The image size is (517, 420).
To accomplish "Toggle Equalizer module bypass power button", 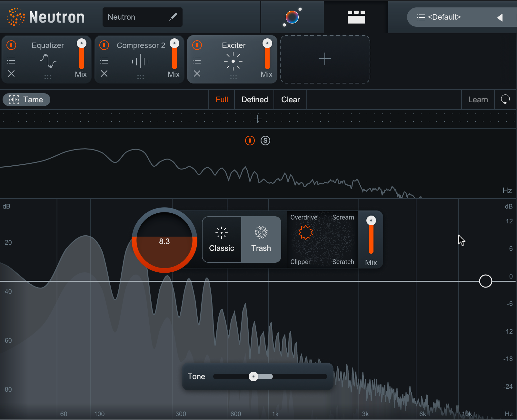I will click(x=11, y=45).
